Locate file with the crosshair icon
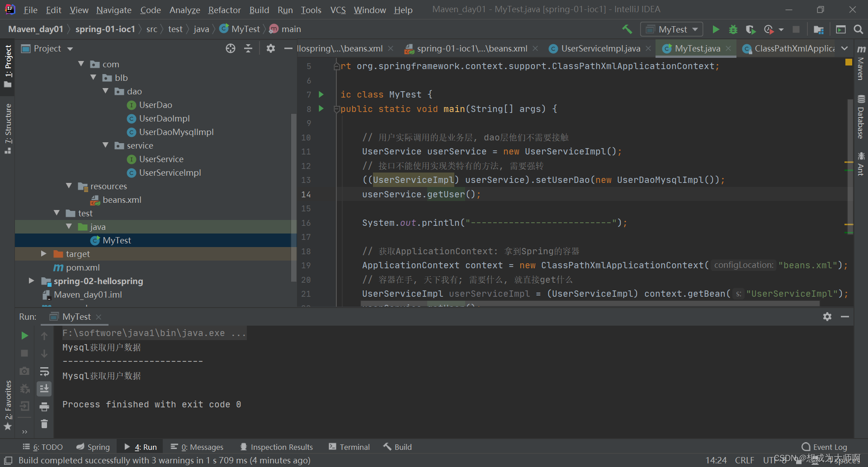868x467 pixels. point(231,48)
